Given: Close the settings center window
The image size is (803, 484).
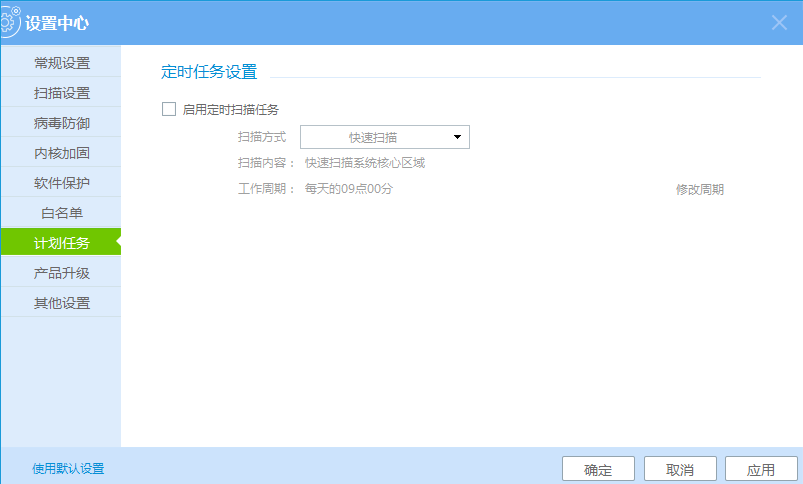Looking at the screenshot, I should [780, 22].
